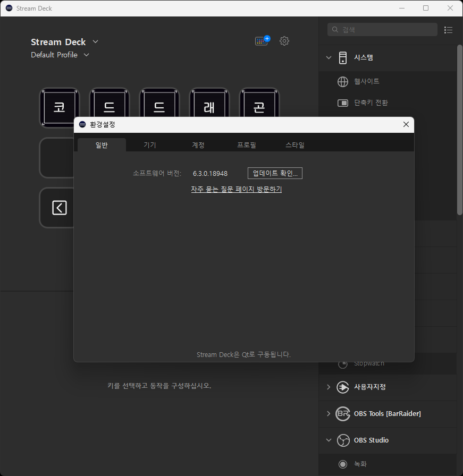Select the first 드 key on deck
This screenshot has height=476, width=463.
point(110,103)
